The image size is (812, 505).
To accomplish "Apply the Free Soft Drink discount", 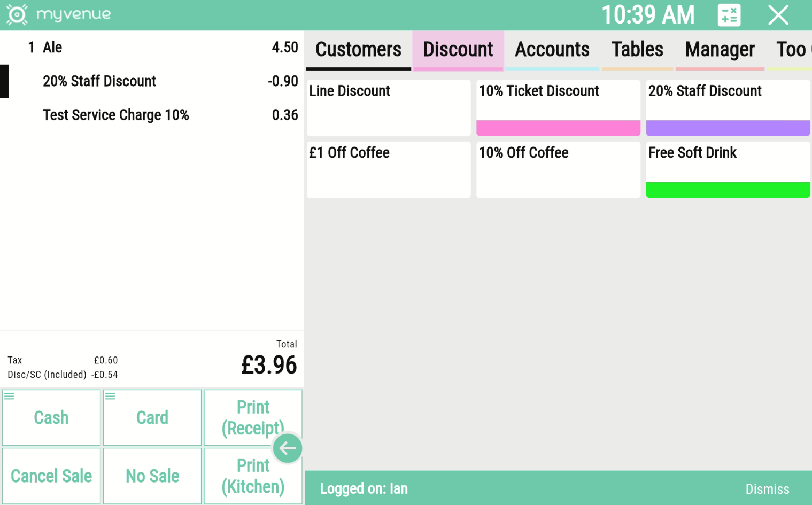I will [x=728, y=168].
